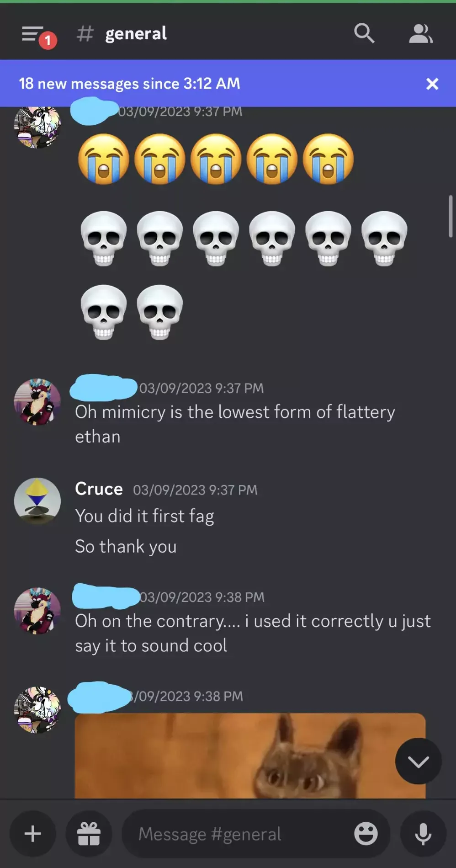Screen dimensions: 456x868
Task: Open the cat GIF image
Action: pos(250,756)
